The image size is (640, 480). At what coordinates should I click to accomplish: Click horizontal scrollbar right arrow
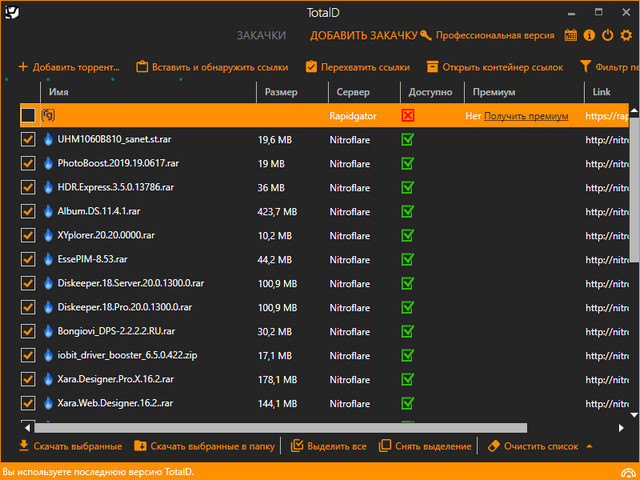(621, 428)
